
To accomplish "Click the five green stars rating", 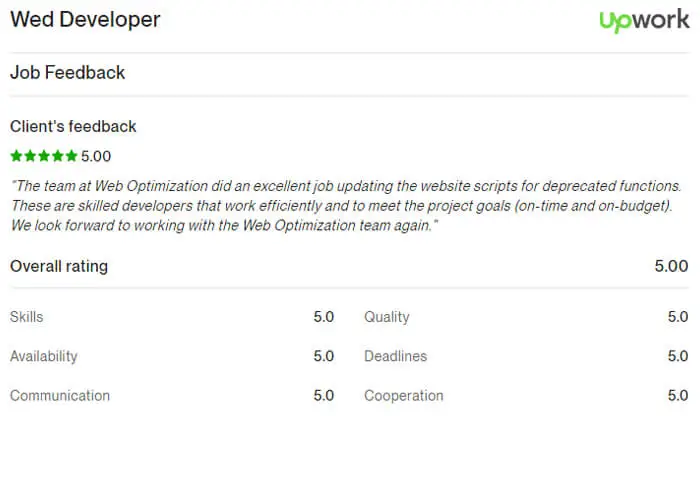I will tap(44, 156).
